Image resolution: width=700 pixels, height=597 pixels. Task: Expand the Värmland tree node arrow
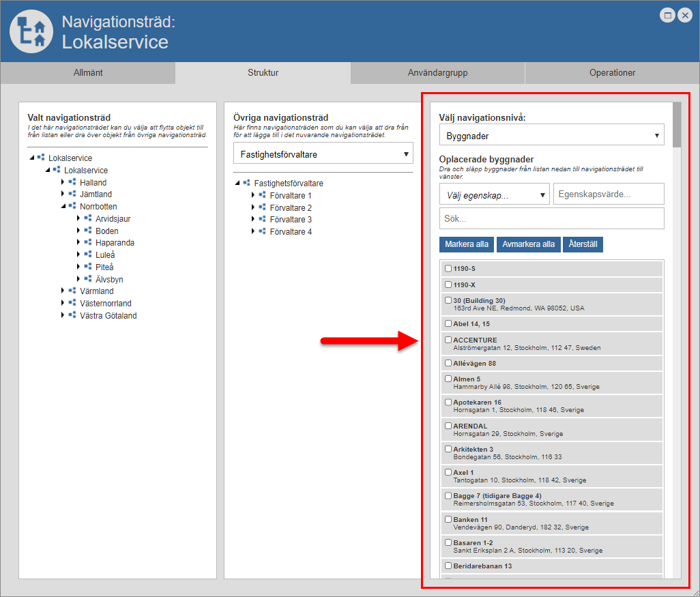tap(63, 291)
